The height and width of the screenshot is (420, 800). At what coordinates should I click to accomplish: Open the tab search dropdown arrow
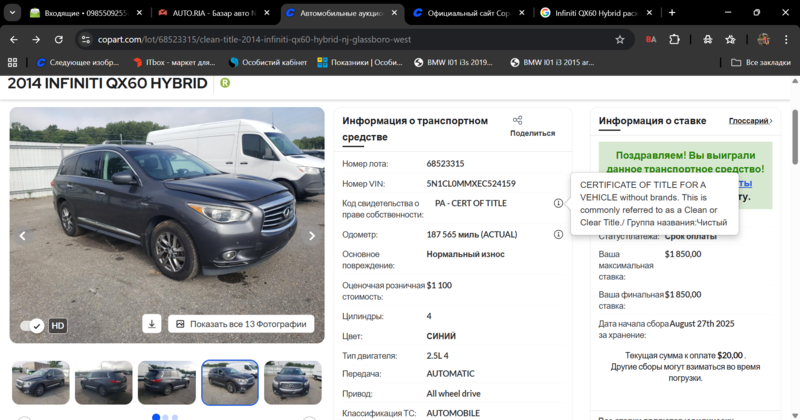pyautogui.click(x=12, y=13)
